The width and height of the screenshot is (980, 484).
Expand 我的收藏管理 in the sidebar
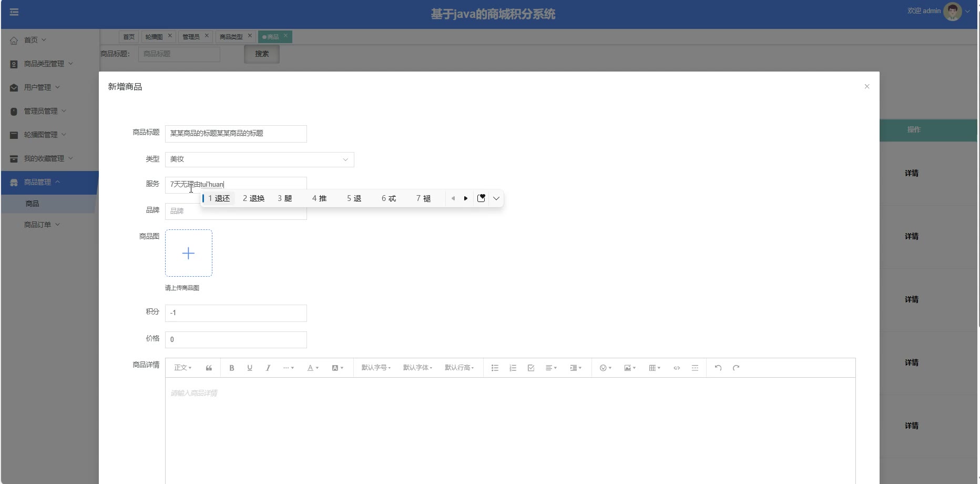click(x=49, y=158)
